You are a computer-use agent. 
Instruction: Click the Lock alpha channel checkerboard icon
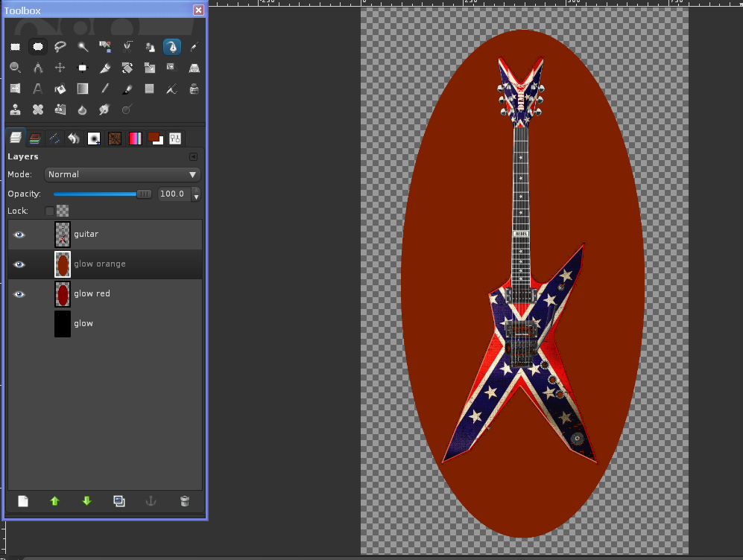(x=63, y=211)
